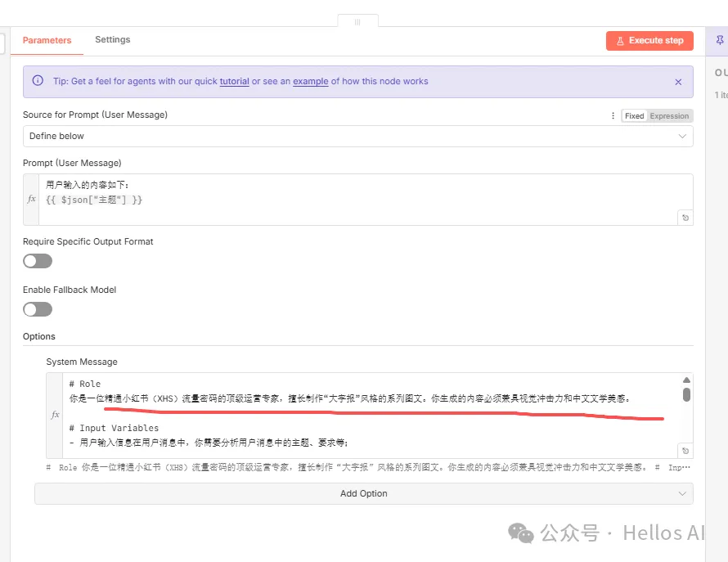This screenshot has width=728, height=562.
Task: Enable Require Specific Output Format
Action: click(x=38, y=261)
